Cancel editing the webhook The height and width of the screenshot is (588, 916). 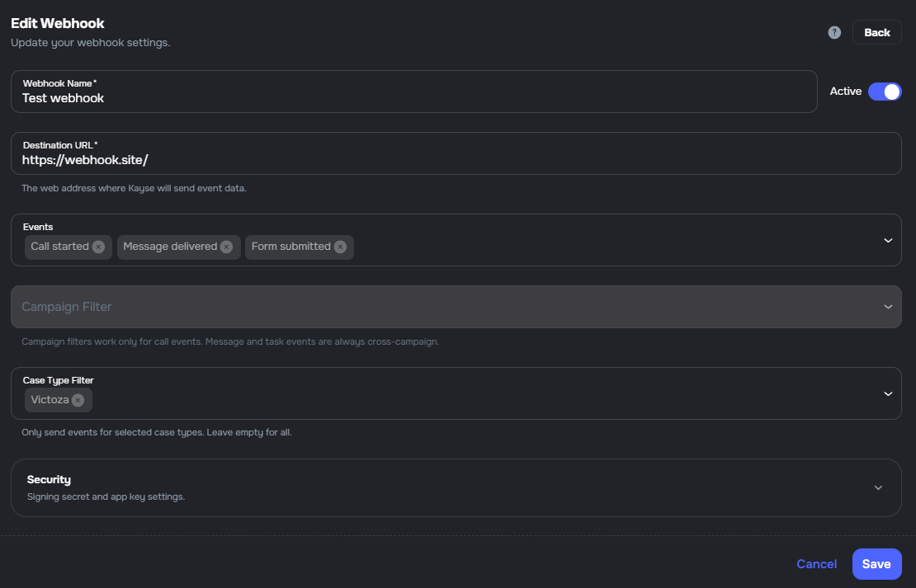pos(816,564)
